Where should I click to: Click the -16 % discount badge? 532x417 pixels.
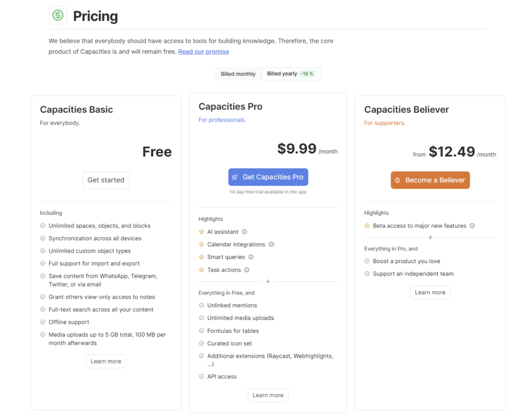pos(307,74)
